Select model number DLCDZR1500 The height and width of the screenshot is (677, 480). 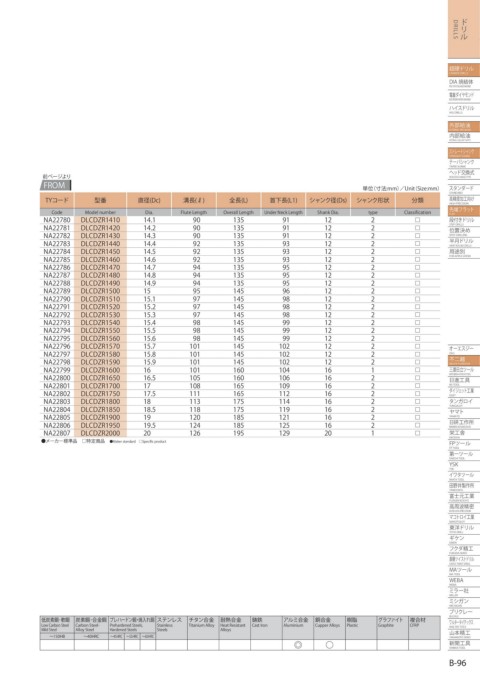click(x=101, y=291)
